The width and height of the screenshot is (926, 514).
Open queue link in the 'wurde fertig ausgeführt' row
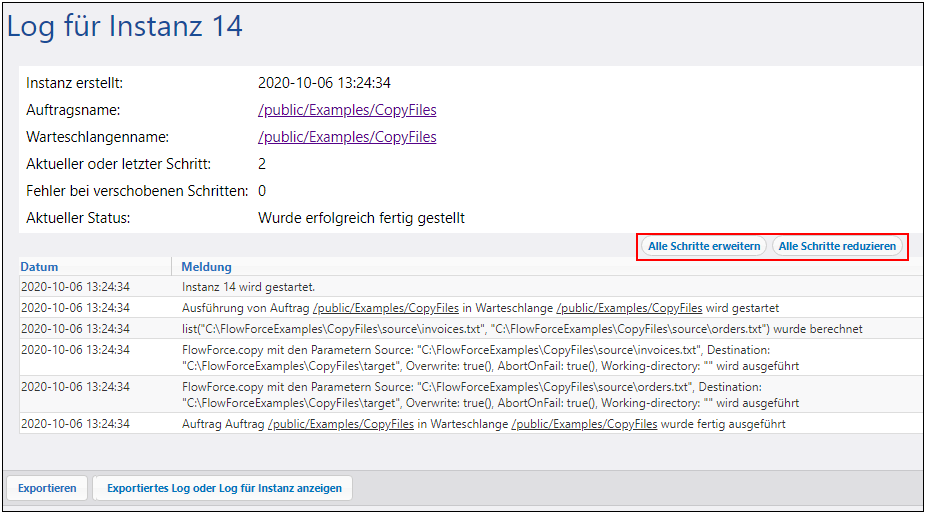(584, 424)
